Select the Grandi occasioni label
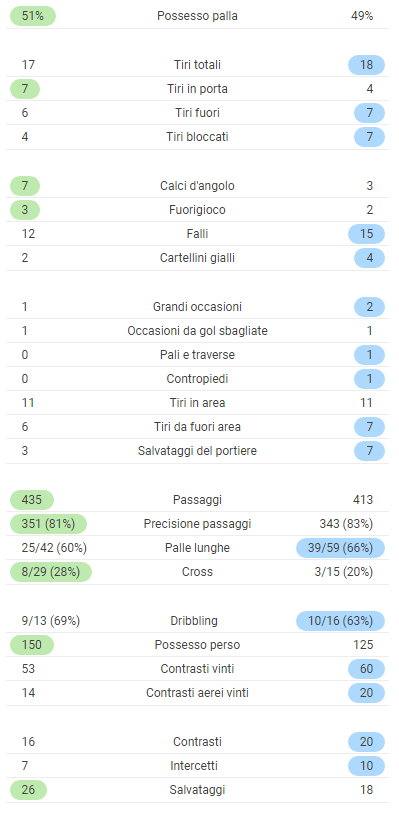Screen dimensions: 399x818 (x=197, y=307)
